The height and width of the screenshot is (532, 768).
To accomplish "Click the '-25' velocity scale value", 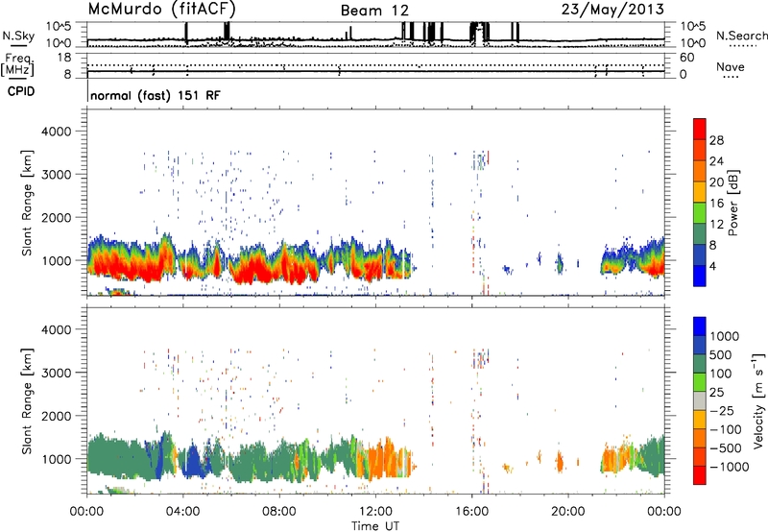I will coord(723,411).
